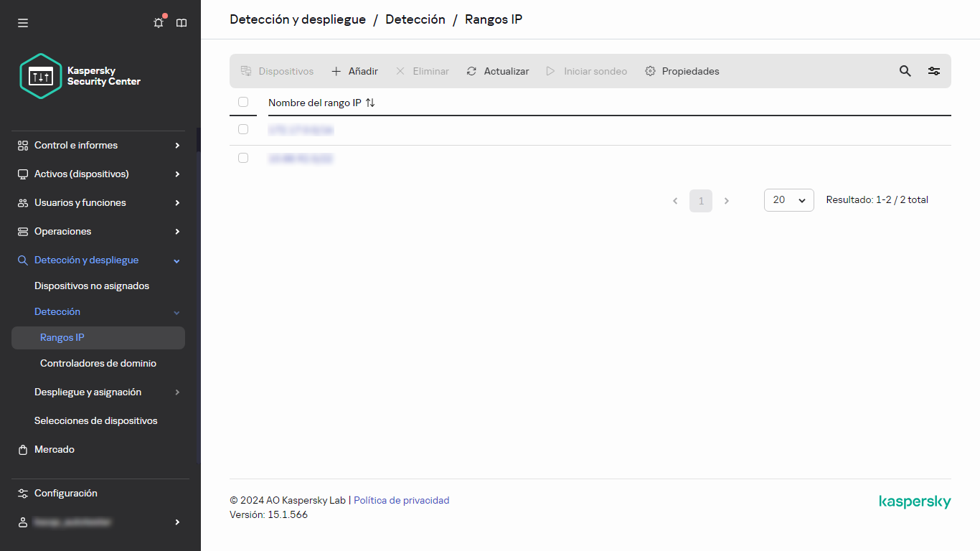Open the Política de privacidad link
Viewport: 980px width, 551px height.
point(401,500)
